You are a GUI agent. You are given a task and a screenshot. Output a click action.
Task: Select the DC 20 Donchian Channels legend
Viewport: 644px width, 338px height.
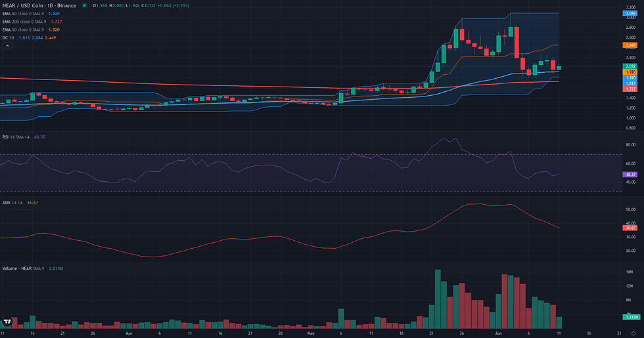[x=29, y=38]
